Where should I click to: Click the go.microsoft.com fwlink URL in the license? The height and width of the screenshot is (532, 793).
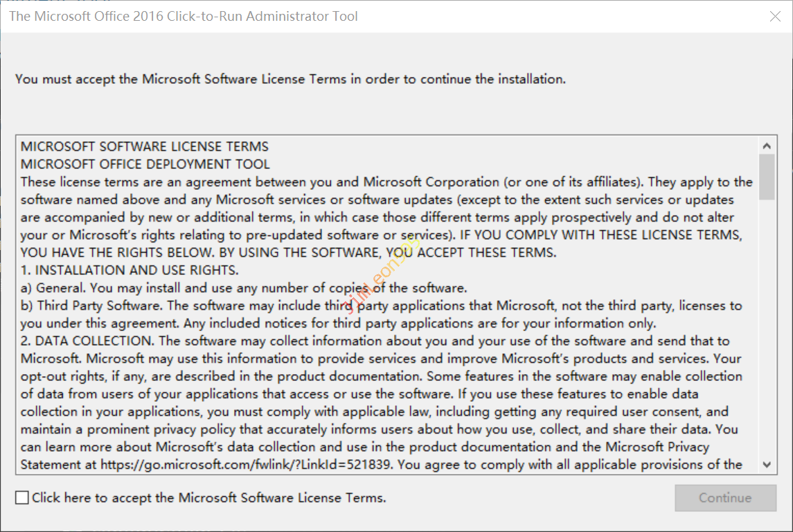pos(248,465)
